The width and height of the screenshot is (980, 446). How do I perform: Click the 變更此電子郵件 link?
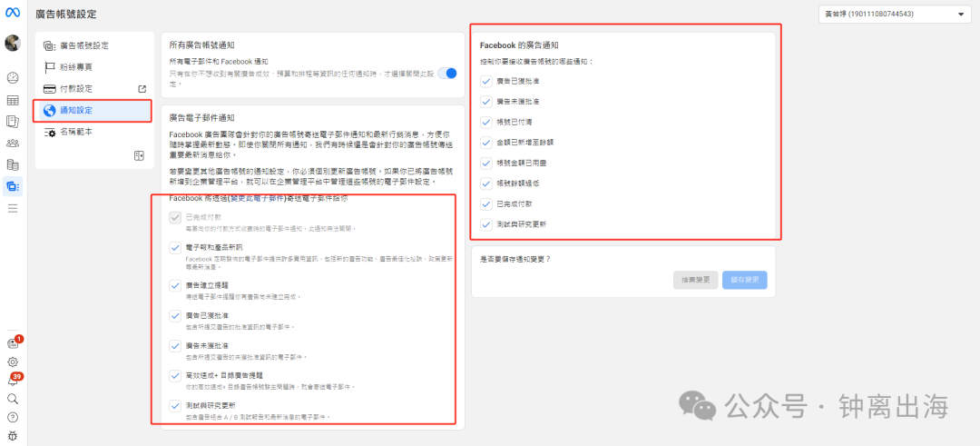tap(258, 198)
